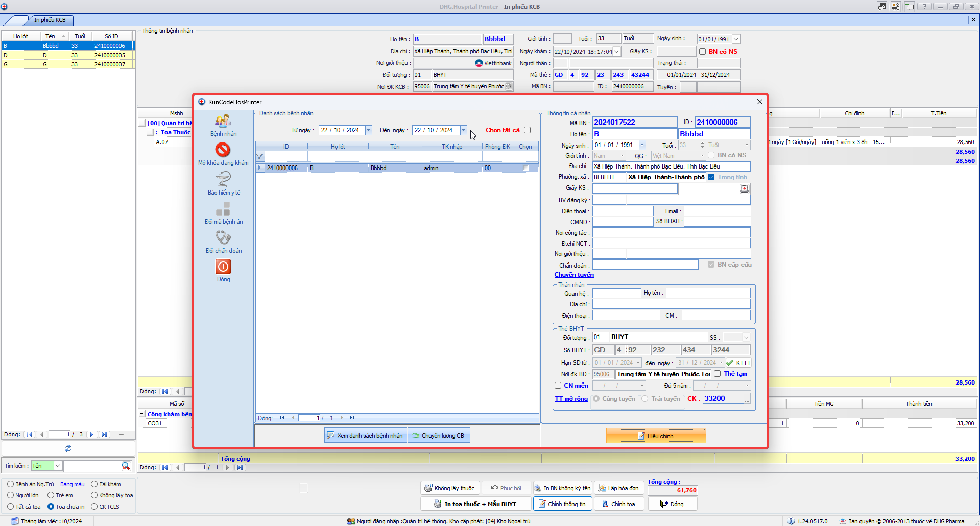This screenshot has width=980, height=526.
Task: Switch to the In phiếu KCB tab
Action: (x=50, y=20)
